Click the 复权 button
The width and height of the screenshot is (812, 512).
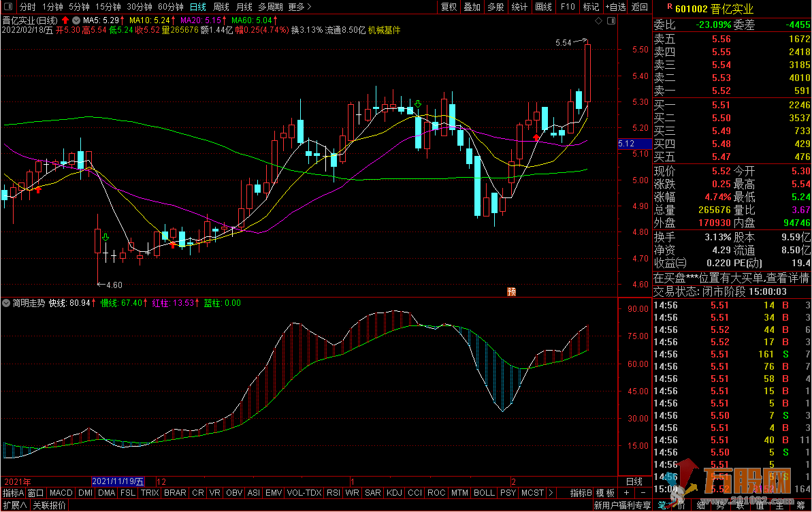coord(449,7)
